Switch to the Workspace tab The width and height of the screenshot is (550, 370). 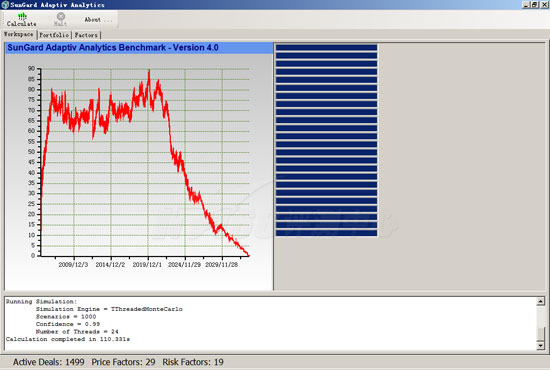point(19,34)
